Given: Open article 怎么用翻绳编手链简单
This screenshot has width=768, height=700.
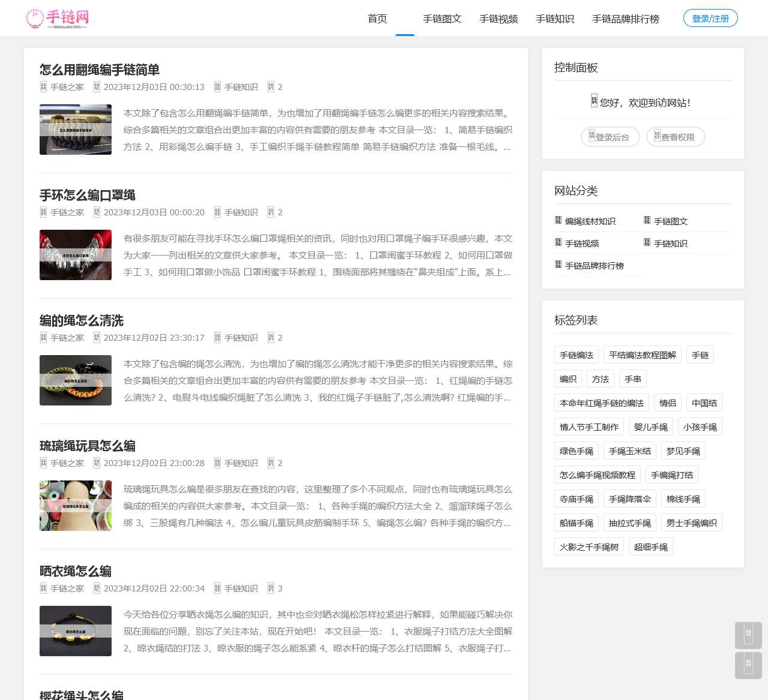Looking at the screenshot, I should [x=100, y=70].
